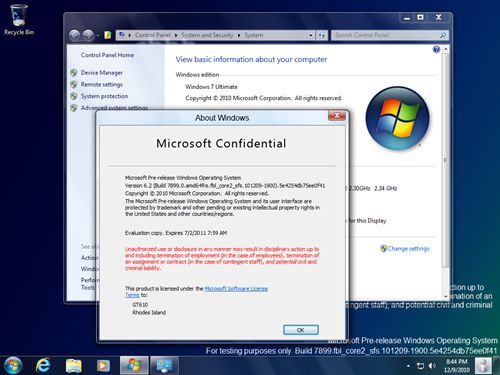Show hidden tray icons arrow
500x375 pixels.
[408, 366]
